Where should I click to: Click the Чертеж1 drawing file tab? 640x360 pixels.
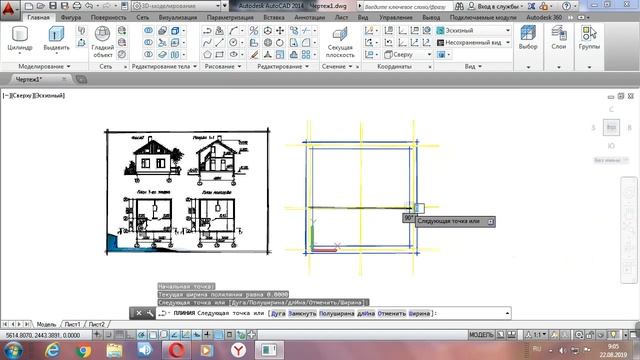(29, 79)
